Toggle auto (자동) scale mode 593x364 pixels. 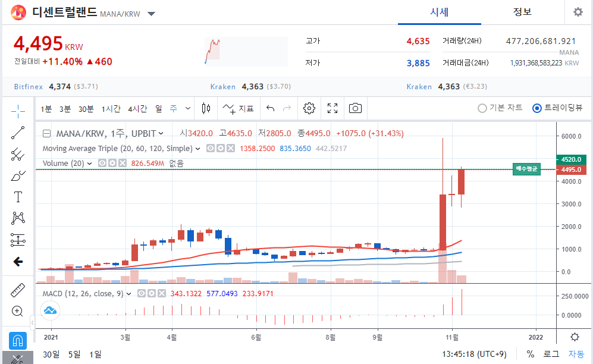(x=576, y=354)
